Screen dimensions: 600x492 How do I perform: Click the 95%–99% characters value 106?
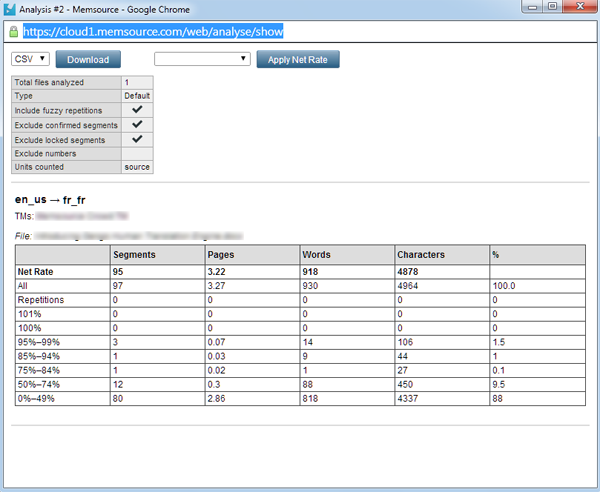pyautogui.click(x=405, y=342)
